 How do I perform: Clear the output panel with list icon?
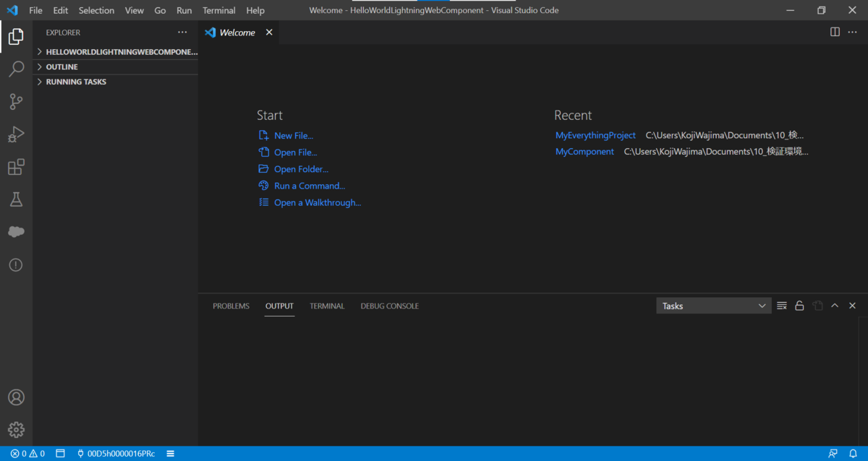click(x=782, y=306)
